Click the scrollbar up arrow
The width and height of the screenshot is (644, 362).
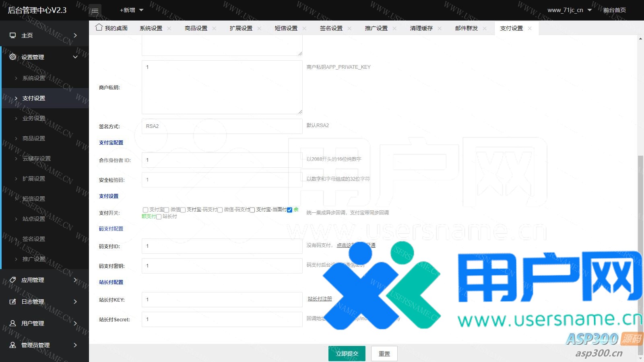pos(640,39)
